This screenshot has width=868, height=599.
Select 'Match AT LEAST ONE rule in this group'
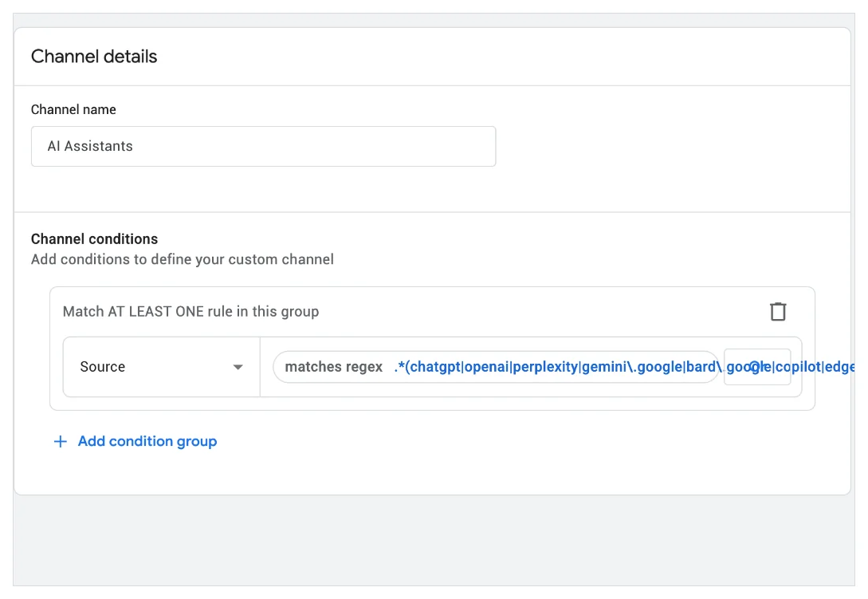(x=191, y=311)
